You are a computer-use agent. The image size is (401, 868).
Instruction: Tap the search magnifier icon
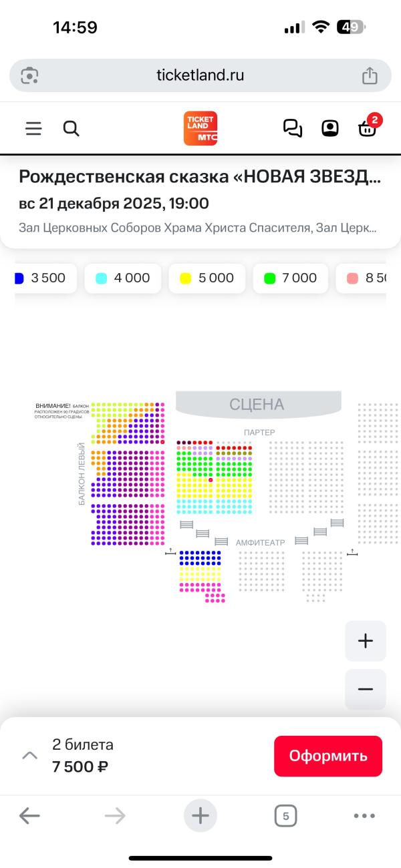[72, 128]
